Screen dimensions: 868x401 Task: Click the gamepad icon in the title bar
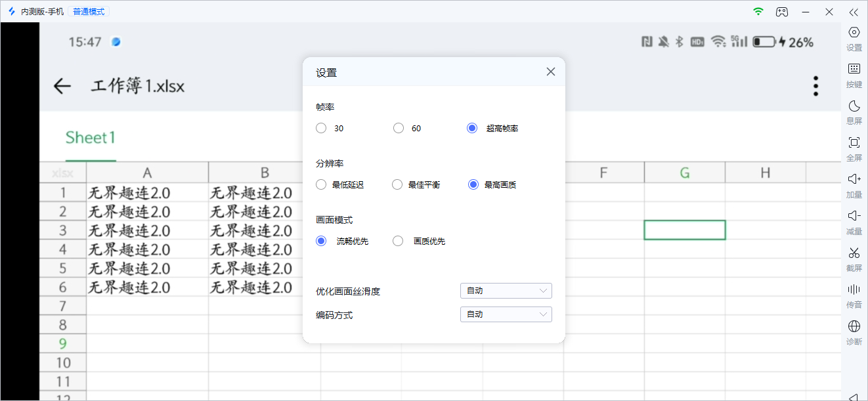click(x=781, y=11)
